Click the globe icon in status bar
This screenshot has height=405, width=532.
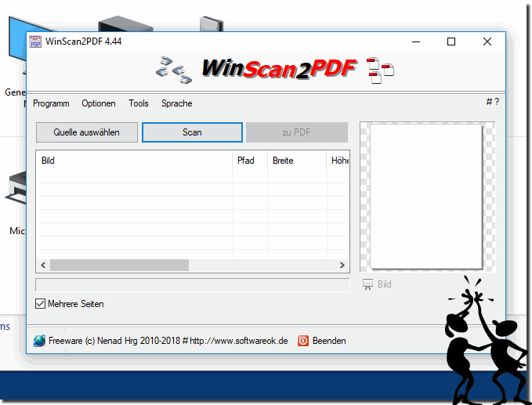[39, 341]
